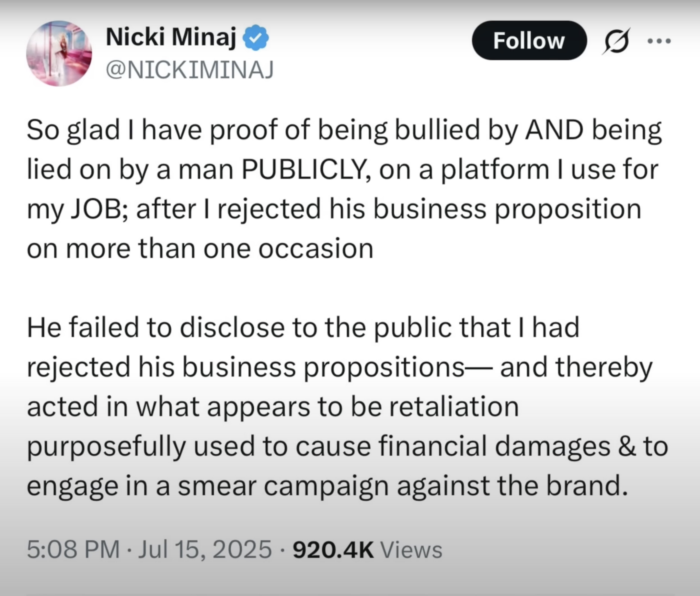Open the Grok slashed-circle icon
Image resolution: width=700 pixels, height=596 pixels.
pyautogui.click(x=617, y=41)
